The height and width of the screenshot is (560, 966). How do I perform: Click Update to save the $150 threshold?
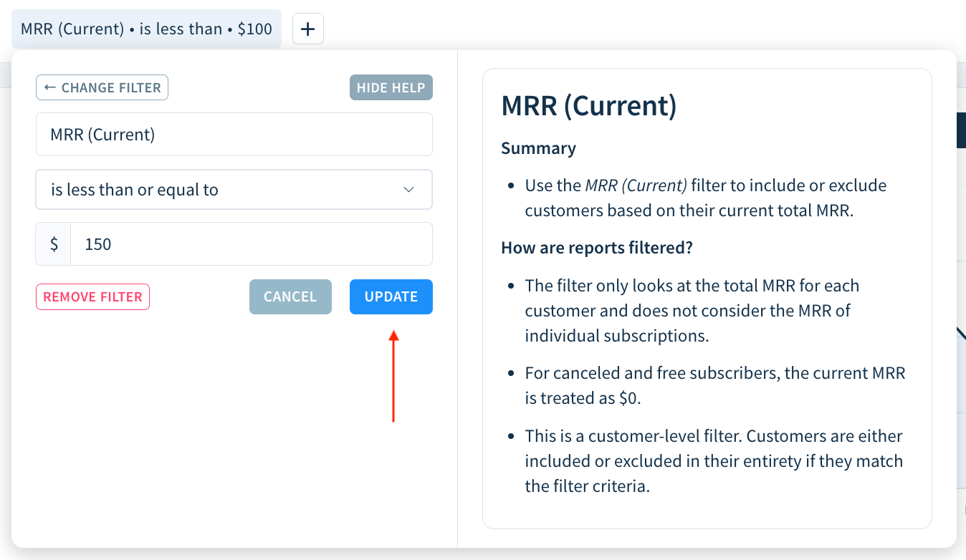pyautogui.click(x=391, y=296)
